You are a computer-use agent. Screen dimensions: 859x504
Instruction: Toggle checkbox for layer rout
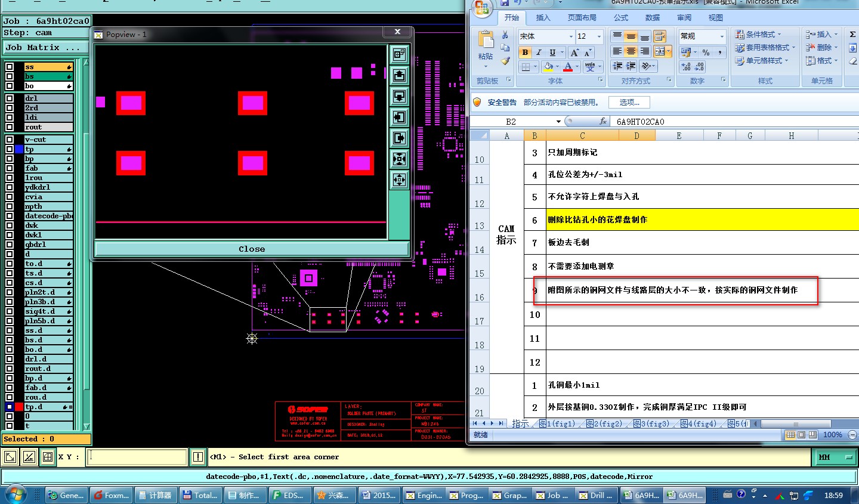point(10,127)
